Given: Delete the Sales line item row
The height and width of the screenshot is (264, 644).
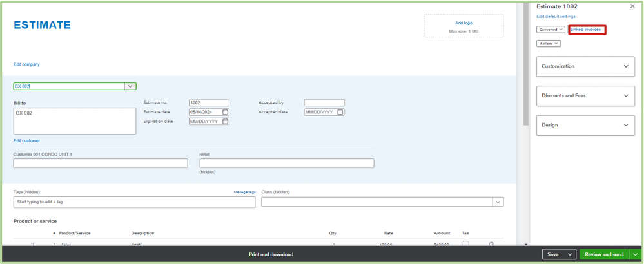Looking at the screenshot, I should click(x=491, y=244).
